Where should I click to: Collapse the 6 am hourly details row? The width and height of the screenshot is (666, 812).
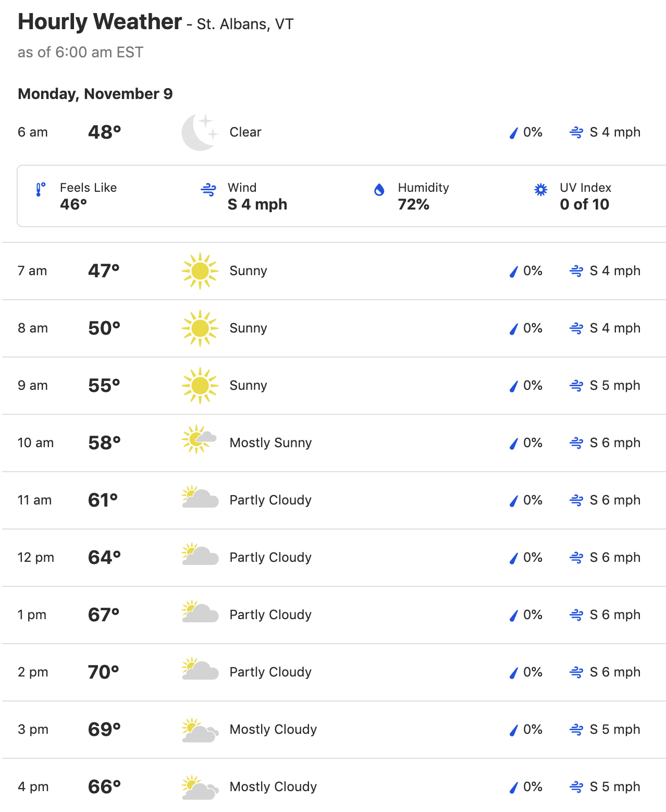[x=334, y=132]
